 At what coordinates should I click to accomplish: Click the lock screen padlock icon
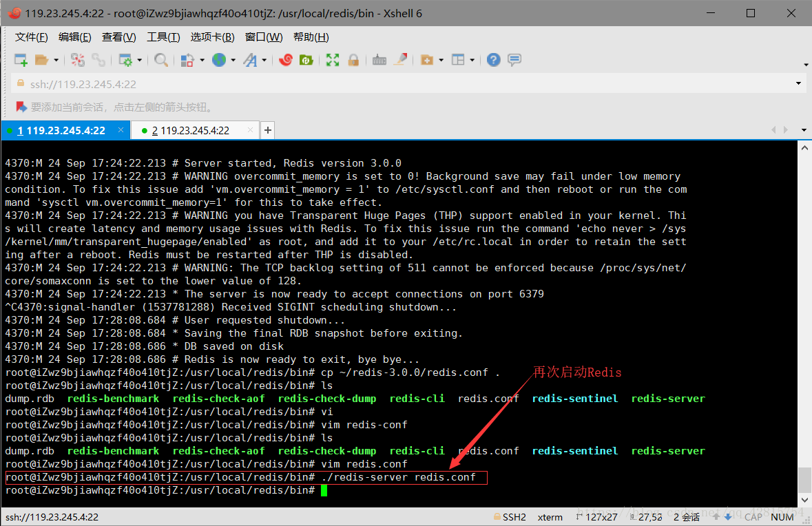(x=353, y=60)
